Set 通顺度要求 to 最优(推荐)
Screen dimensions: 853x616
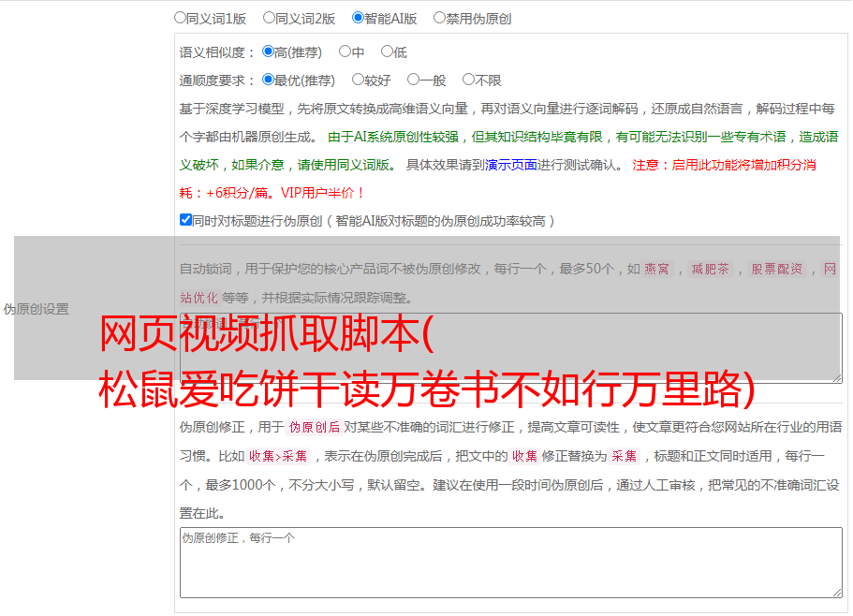[269, 81]
